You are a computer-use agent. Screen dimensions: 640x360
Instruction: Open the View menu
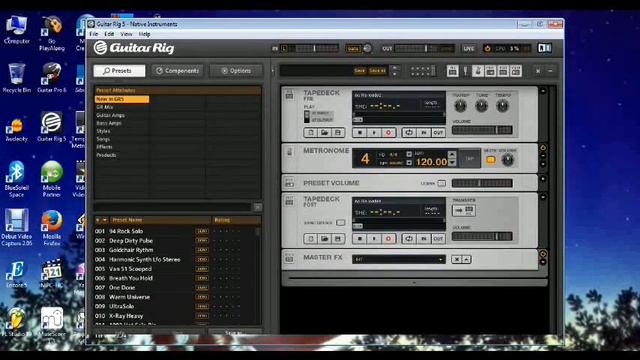point(126,34)
